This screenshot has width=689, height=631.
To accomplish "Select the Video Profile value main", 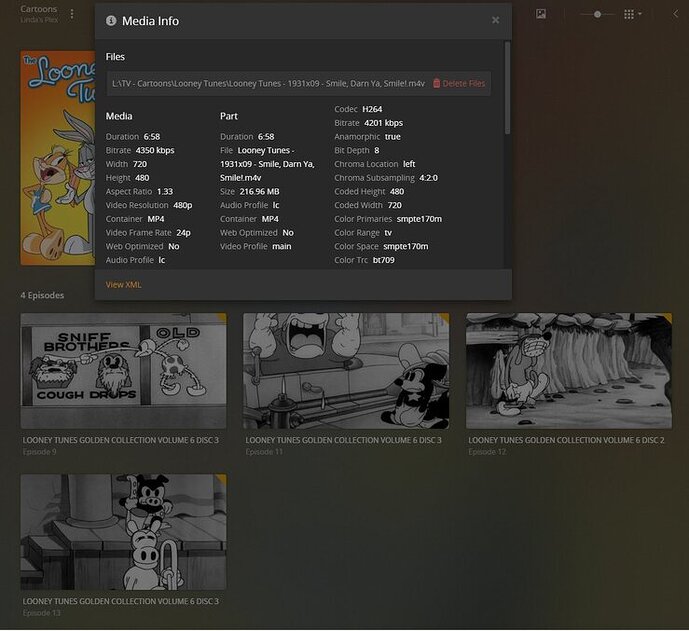I will click(282, 247).
